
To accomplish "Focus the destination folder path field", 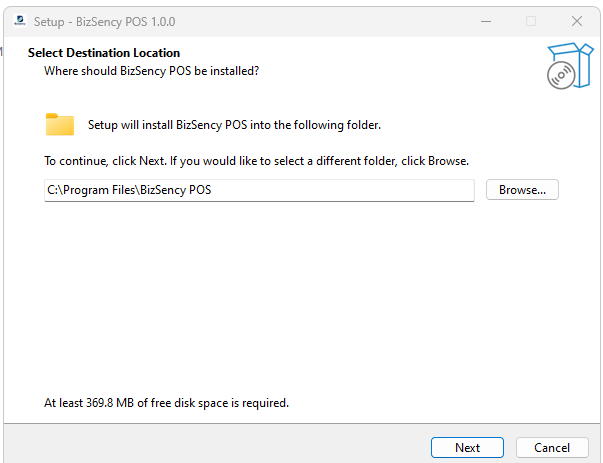I will [x=259, y=190].
